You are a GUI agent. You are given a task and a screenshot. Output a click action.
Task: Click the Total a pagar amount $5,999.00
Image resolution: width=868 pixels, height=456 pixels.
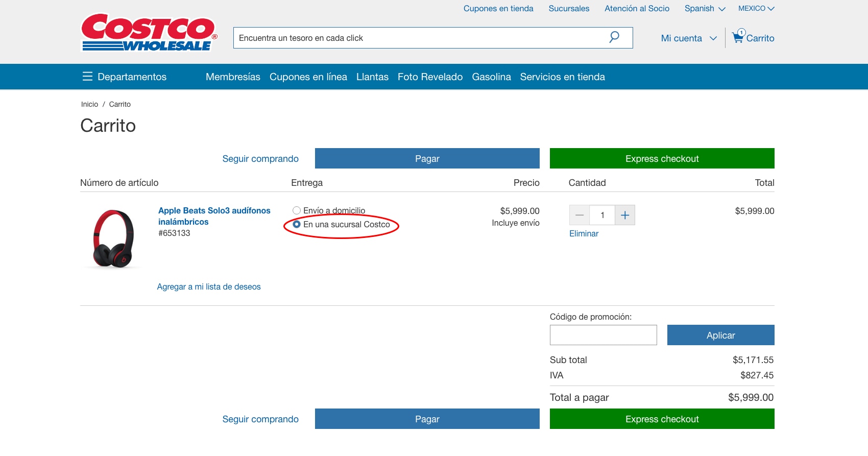coord(751,397)
